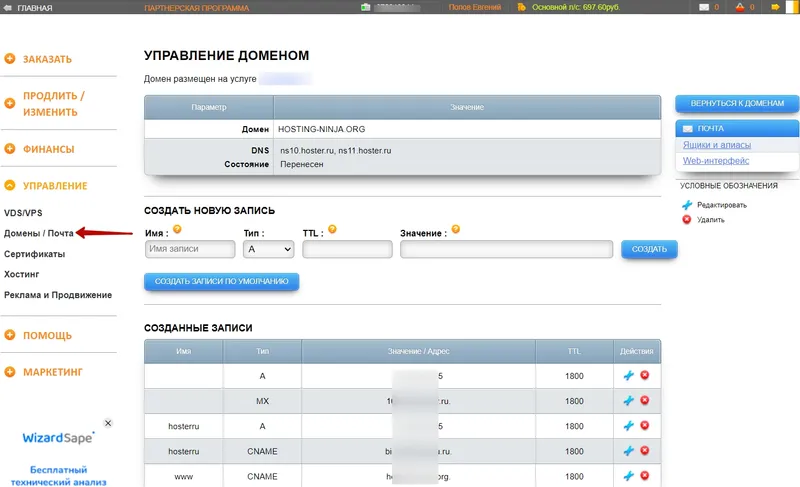Focus the Значение input field
The height and width of the screenshot is (487, 800).
tap(506, 249)
